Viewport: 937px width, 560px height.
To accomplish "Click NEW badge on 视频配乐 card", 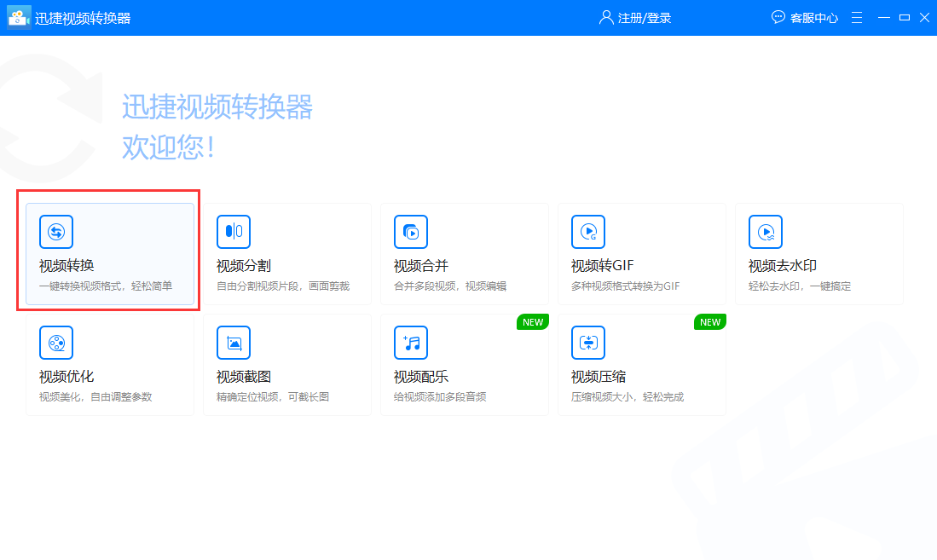I will coord(532,322).
